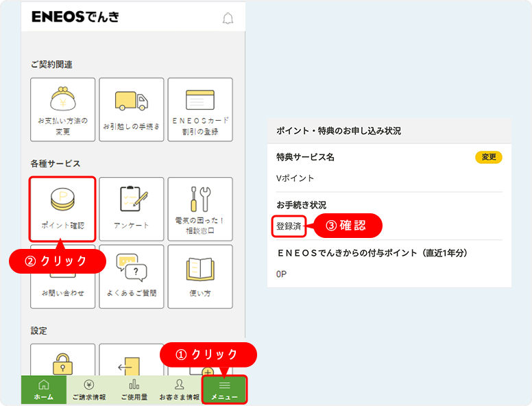Open the ご使用量 tab

(134, 390)
